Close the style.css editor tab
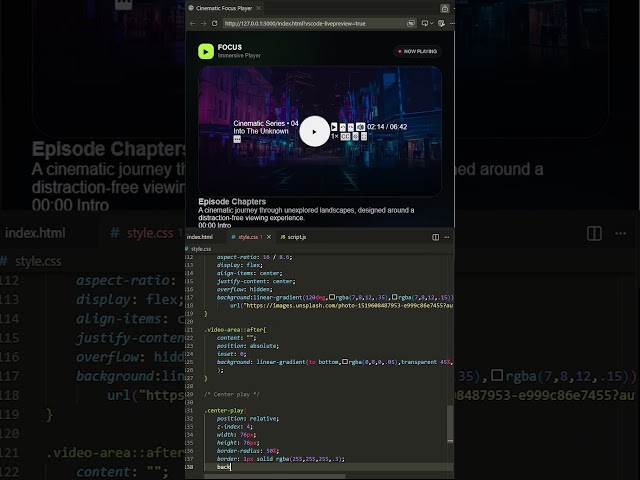This screenshot has width=640, height=480. (269, 237)
